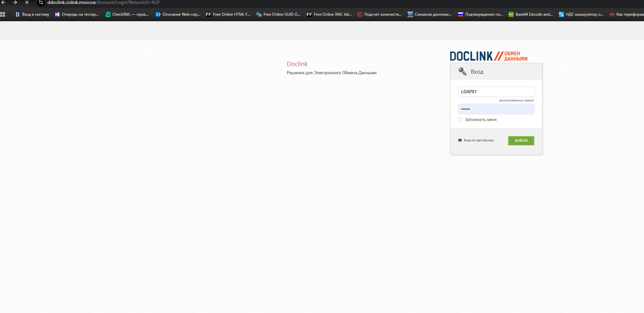Screen dimensions: 644x313
Task: Click the 'Вход по сертификату' link
Action: pyautogui.click(x=479, y=140)
